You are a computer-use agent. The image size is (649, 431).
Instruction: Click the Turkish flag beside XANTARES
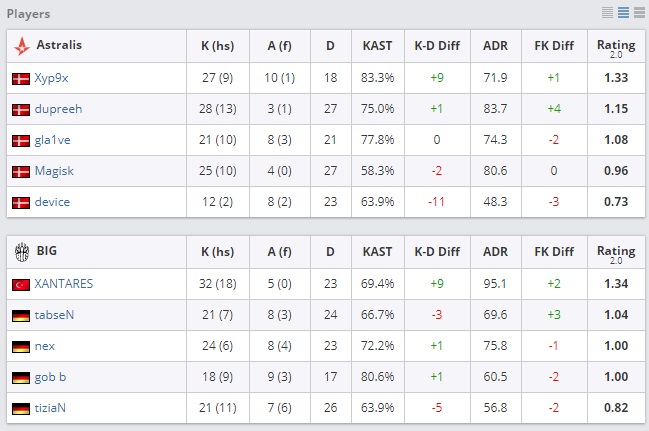point(21,284)
